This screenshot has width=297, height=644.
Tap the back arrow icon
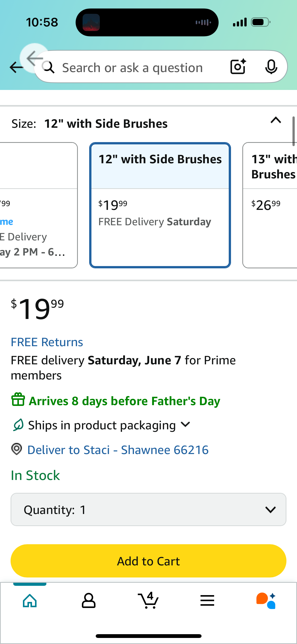(17, 67)
